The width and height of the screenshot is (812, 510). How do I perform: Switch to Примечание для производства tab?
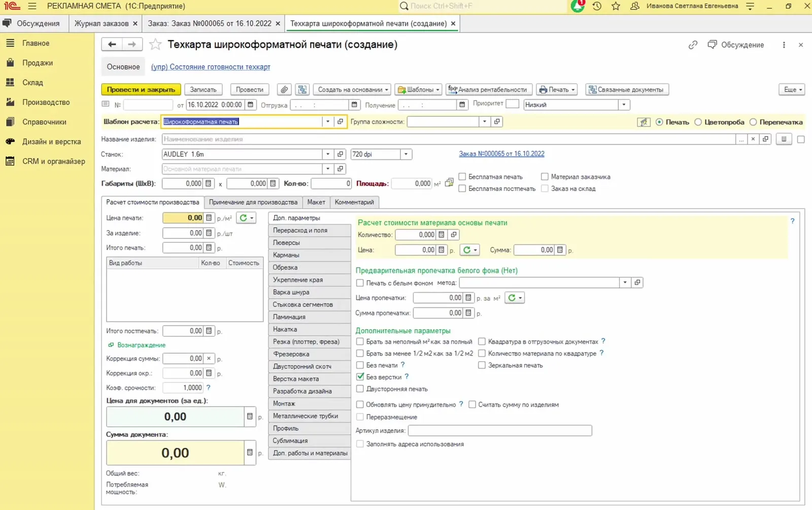[x=253, y=202]
